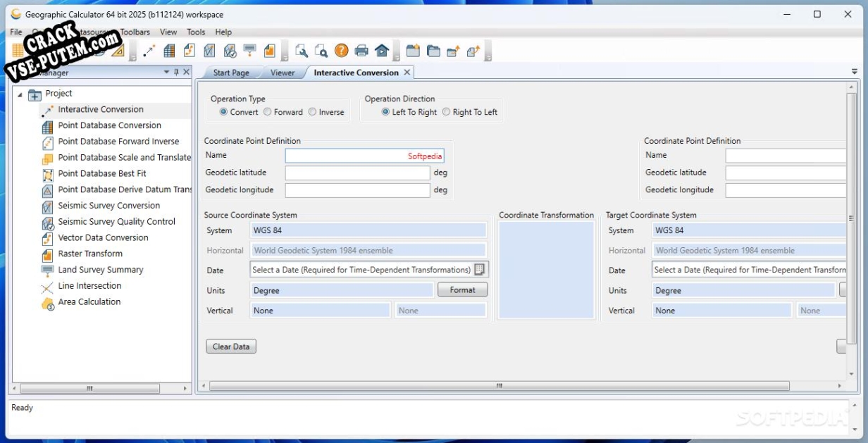Click the Seismic Survey Quality Control toolbar icon
This screenshot has width=868, height=443.
(x=230, y=50)
